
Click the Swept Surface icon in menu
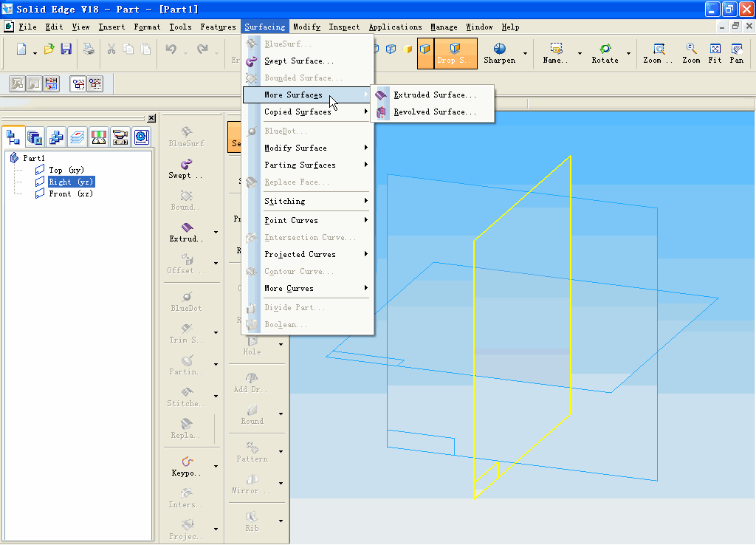(252, 61)
